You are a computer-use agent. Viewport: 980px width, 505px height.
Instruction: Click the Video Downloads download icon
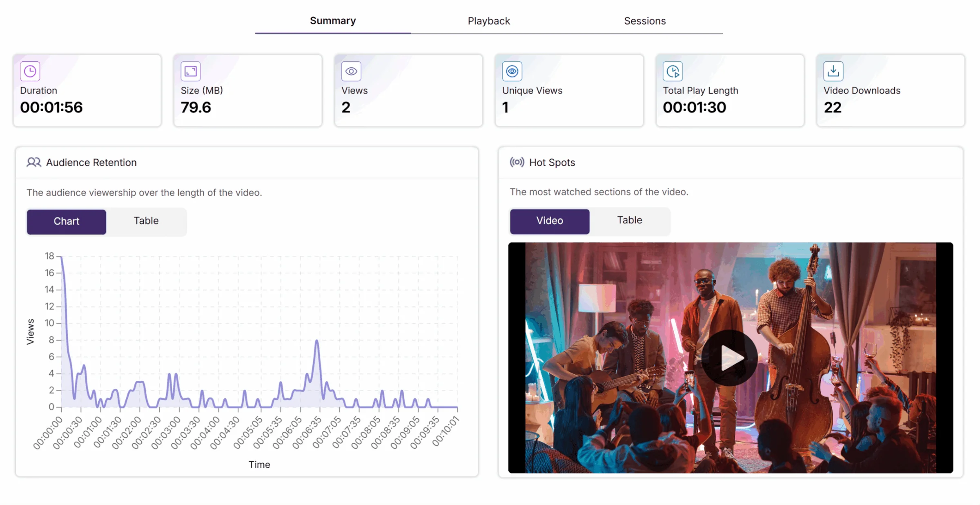tap(833, 72)
